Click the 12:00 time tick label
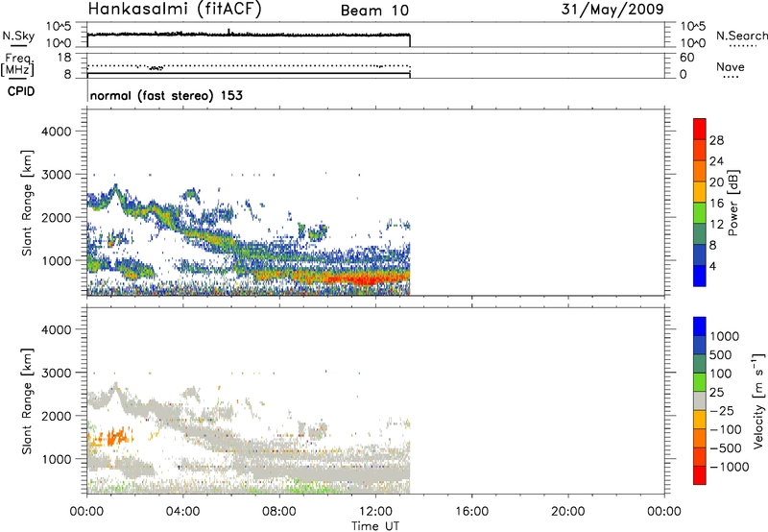768x532 pixels. [x=375, y=512]
